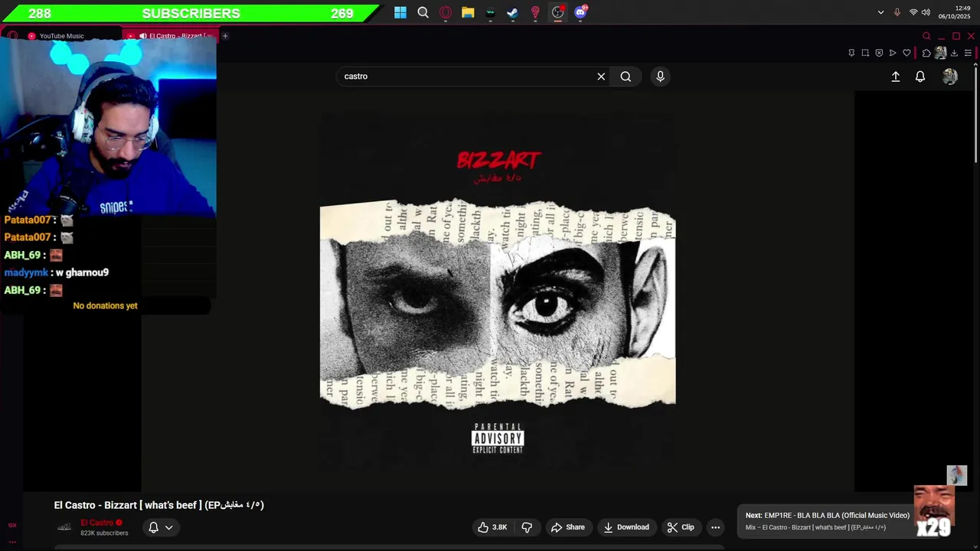Open OBS Studio from the taskbar
The width and height of the screenshot is (980, 551).
[558, 12]
